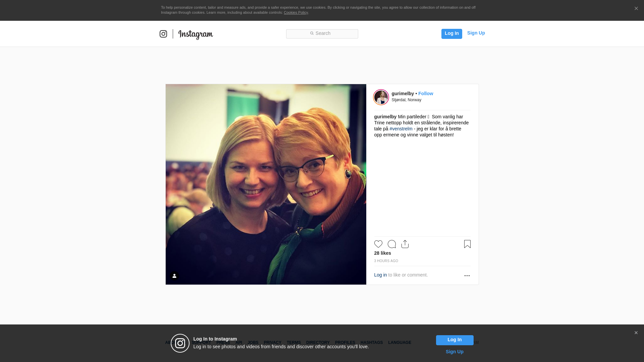Open the DIRECTORY footer link

(x=318, y=343)
